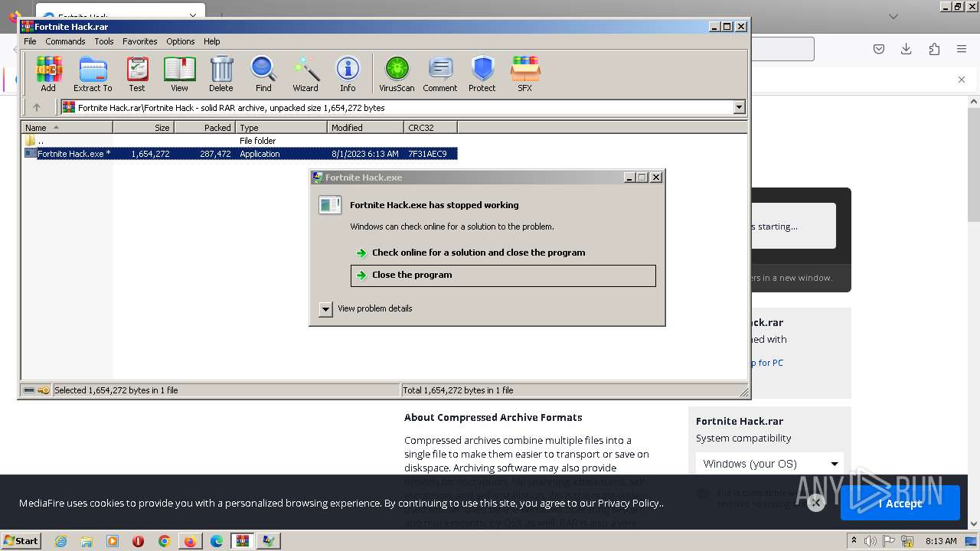Launch the Wizard wand icon
980x551 pixels.
pyautogui.click(x=305, y=74)
